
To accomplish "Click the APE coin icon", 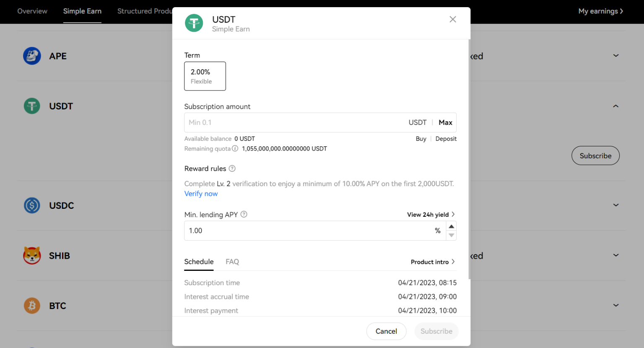I will tap(32, 56).
